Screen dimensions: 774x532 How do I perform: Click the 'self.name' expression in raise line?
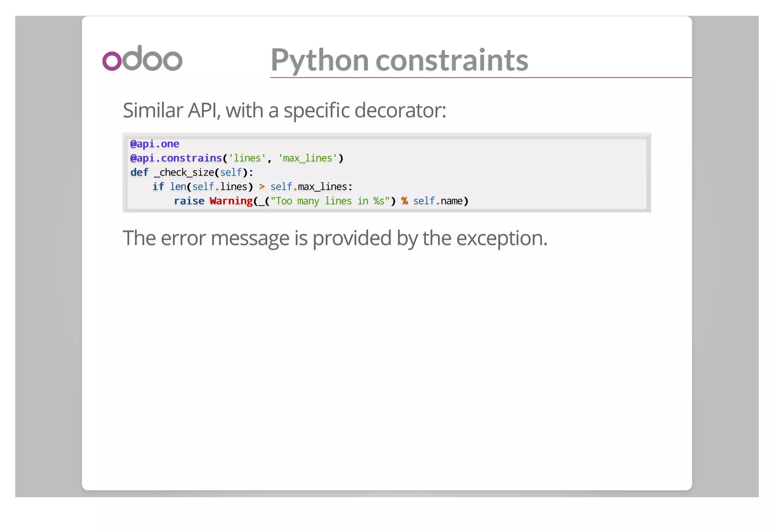click(438, 201)
